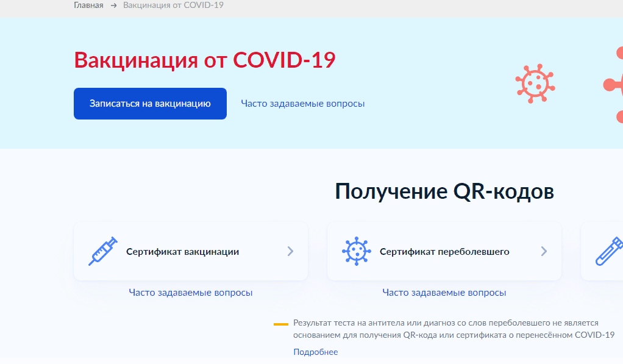
Task: Open Сертификат переболевшего via its right chevron
Action: click(544, 251)
